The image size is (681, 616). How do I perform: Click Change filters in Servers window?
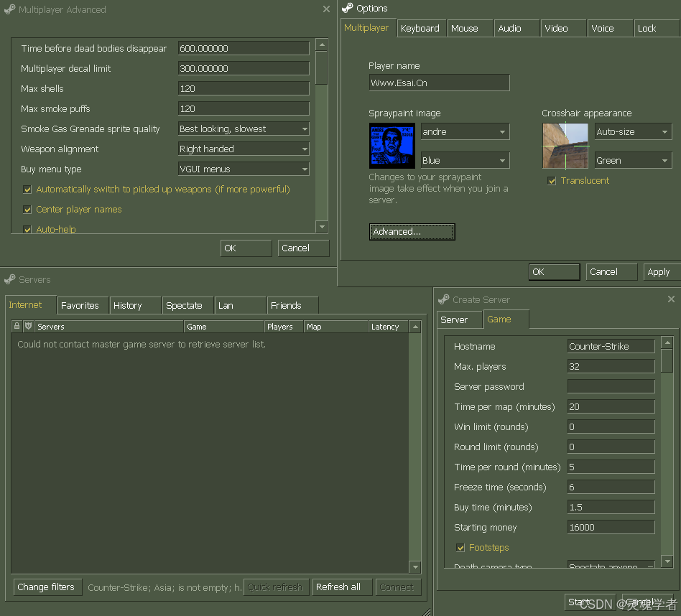coord(47,587)
